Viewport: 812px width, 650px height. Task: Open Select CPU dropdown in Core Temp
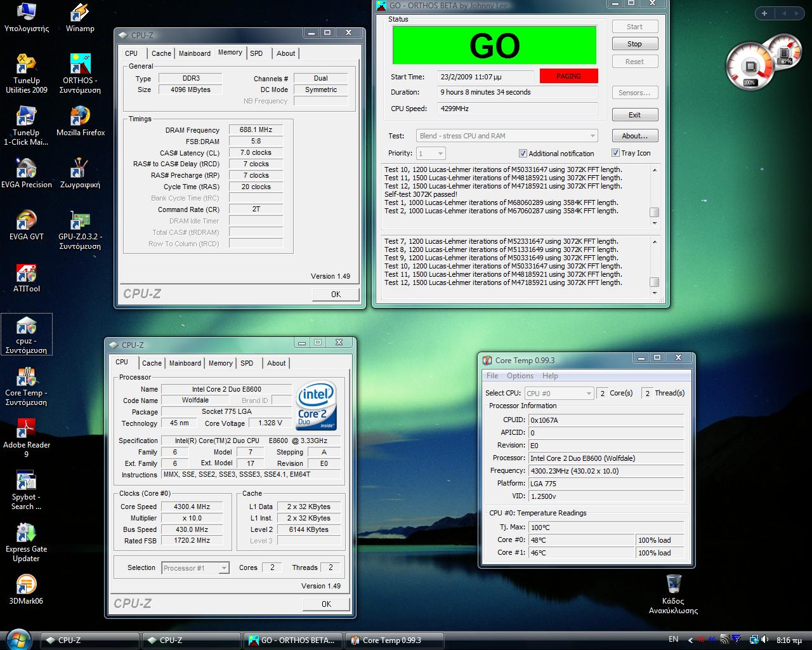point(559,393)
